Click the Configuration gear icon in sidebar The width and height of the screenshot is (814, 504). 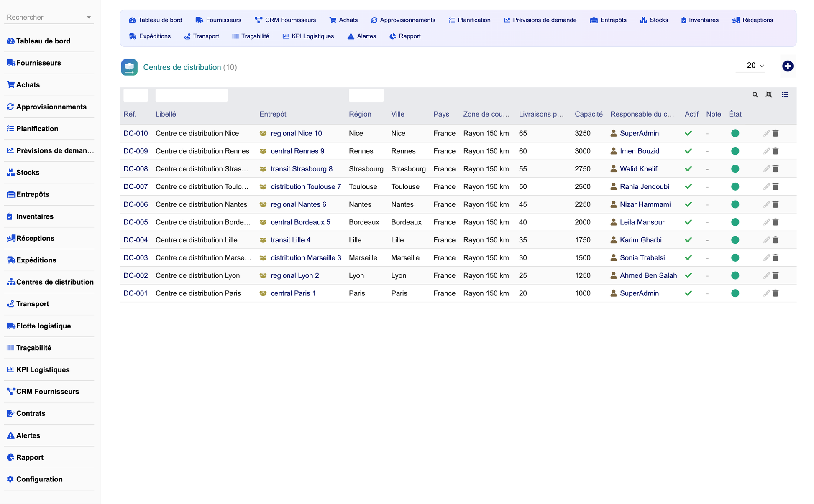point(10,479)
